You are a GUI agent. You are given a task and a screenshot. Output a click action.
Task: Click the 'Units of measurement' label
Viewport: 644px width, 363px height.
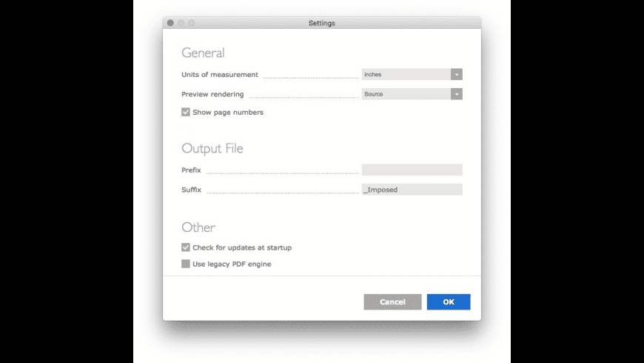pos(220,74)
